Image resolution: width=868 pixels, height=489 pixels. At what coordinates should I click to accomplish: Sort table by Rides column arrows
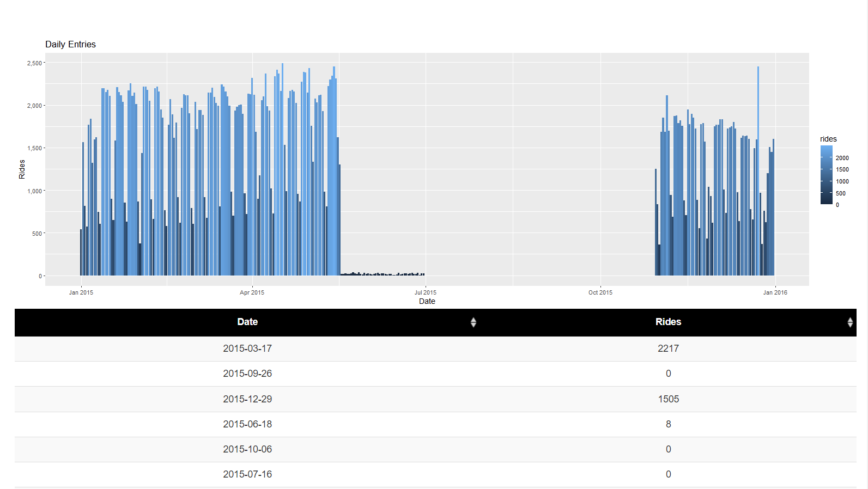click(x=849, y=322)
